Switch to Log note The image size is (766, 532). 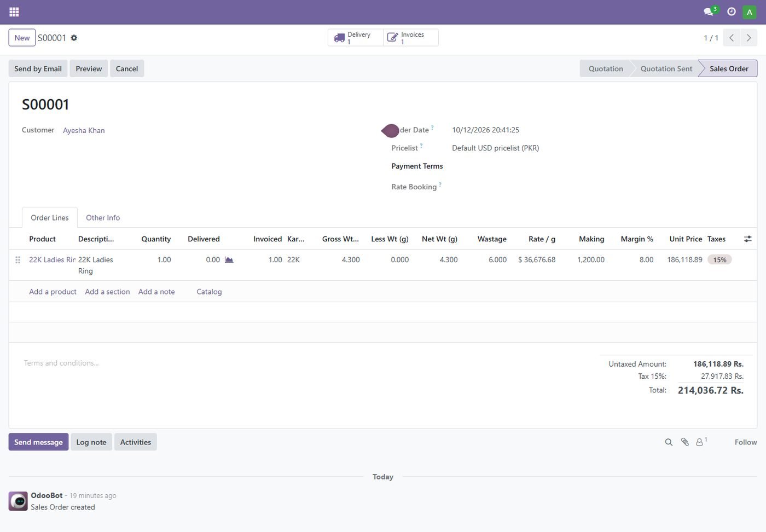91,442
